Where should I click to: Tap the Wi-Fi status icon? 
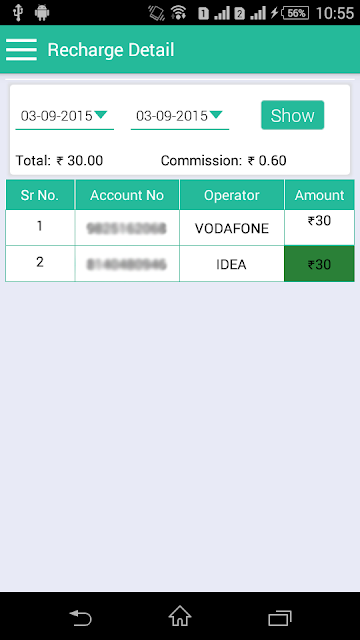[x=179, y=13]
